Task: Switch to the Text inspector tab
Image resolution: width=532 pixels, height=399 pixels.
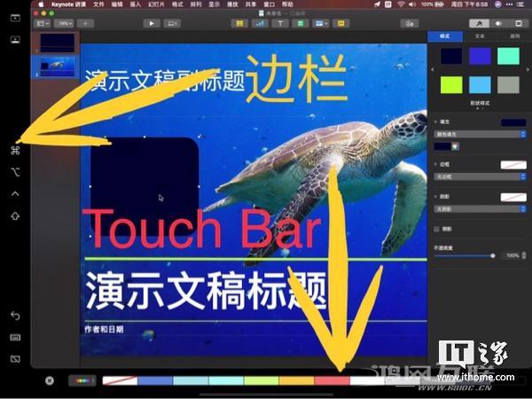Action: pos(480,36)
